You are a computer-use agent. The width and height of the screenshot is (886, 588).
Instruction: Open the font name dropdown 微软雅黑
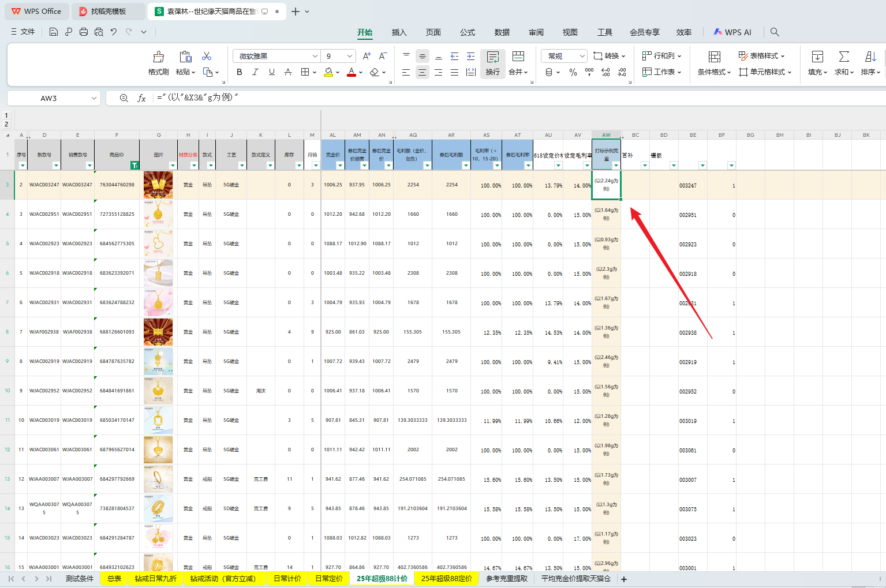click(x=315, y=56)
